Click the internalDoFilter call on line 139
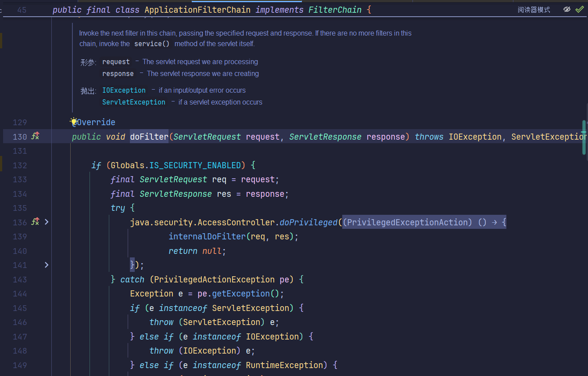This screenshot has height=376, width=588. click(207, 236)
